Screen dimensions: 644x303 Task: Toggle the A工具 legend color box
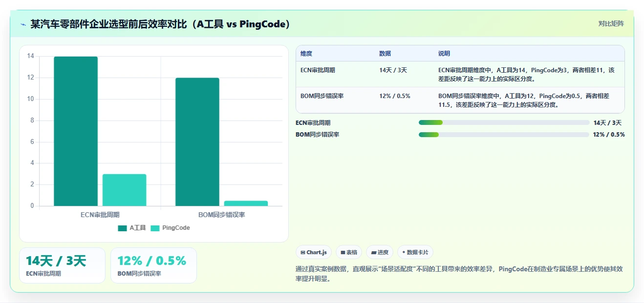tap(122, 228)
